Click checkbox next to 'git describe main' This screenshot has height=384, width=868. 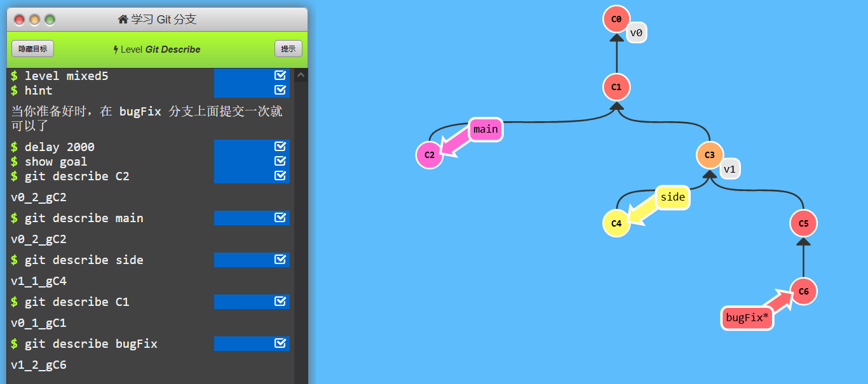[280, 218]
